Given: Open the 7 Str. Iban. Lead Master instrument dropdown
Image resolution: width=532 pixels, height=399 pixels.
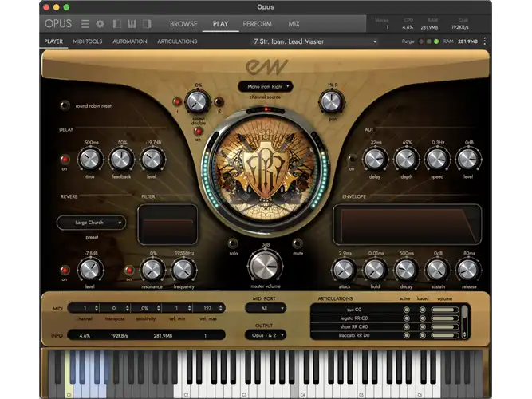Looking at the screenshot, I should (x=314, y=41).
